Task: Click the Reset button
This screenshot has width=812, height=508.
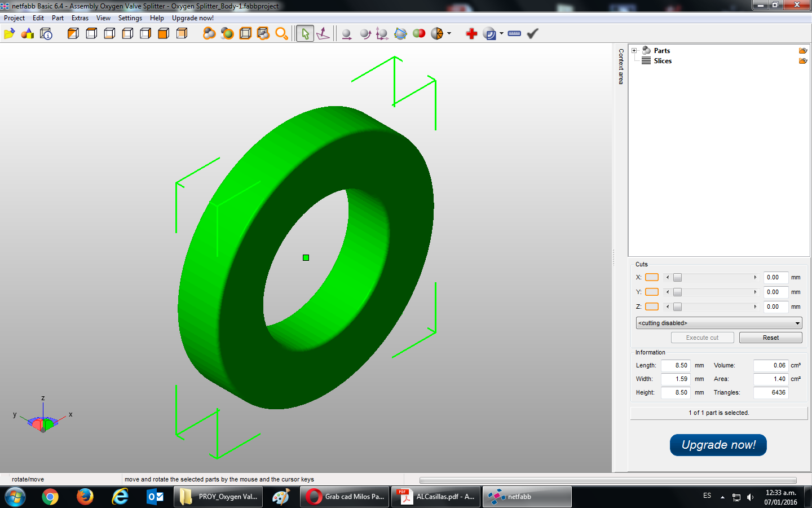Action: coord(770,338)
